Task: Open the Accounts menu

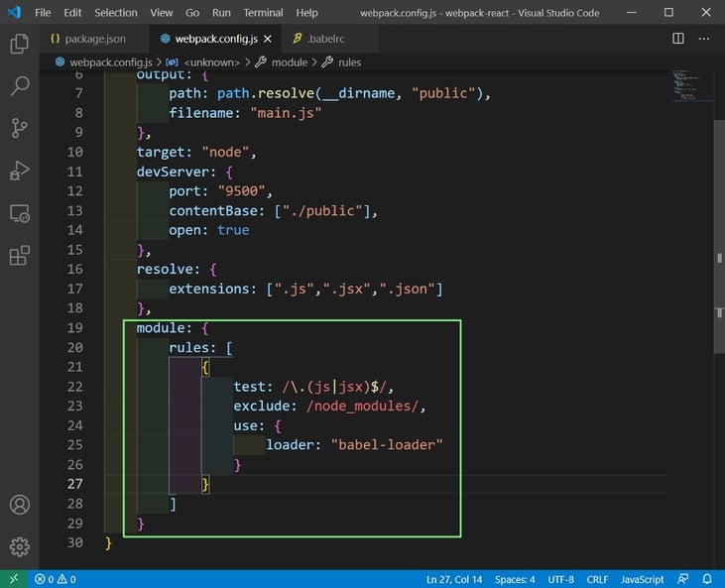Action: coord(20,505)
